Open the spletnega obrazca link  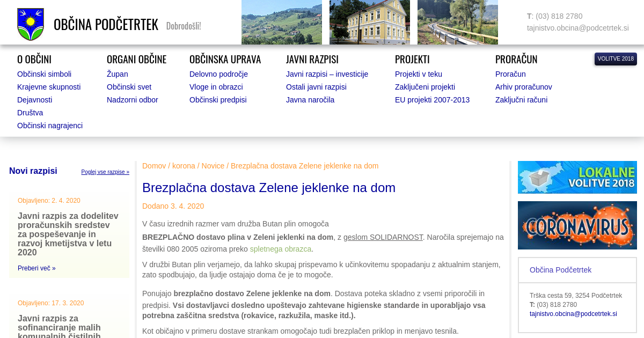[x=280, y=249]
